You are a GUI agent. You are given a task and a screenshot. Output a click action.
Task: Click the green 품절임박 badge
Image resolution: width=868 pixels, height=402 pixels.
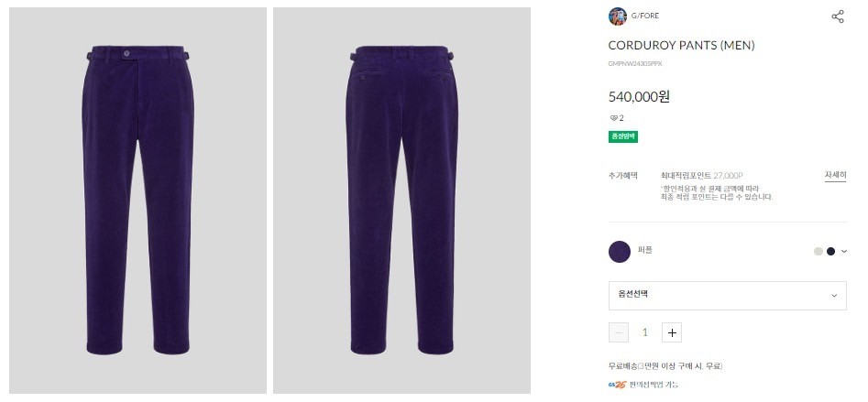click(623, 136)
